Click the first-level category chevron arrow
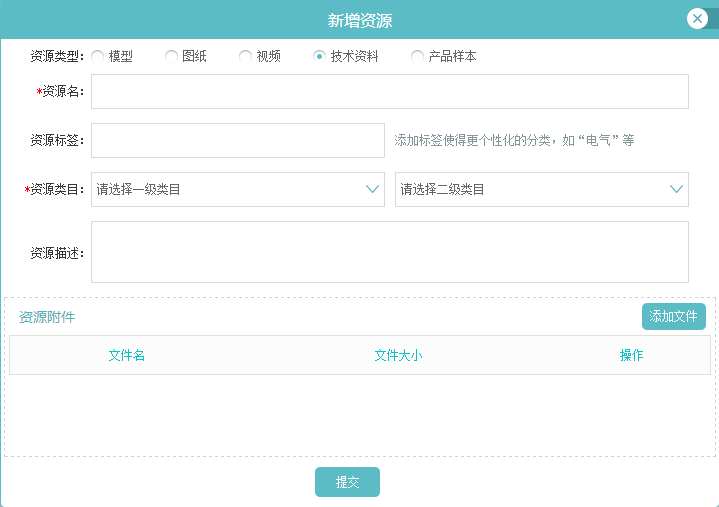This screenshot has height=507, width=719. (x=372, y=189)
